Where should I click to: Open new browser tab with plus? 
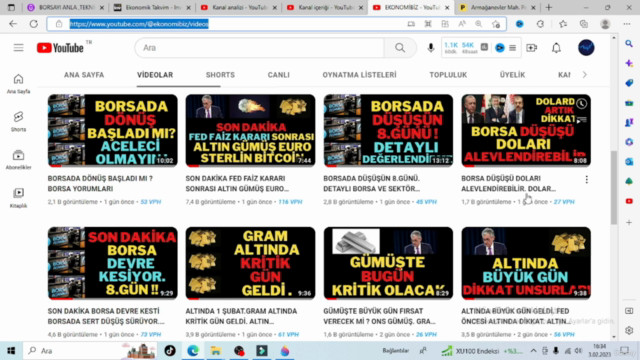tap(549, 7)
